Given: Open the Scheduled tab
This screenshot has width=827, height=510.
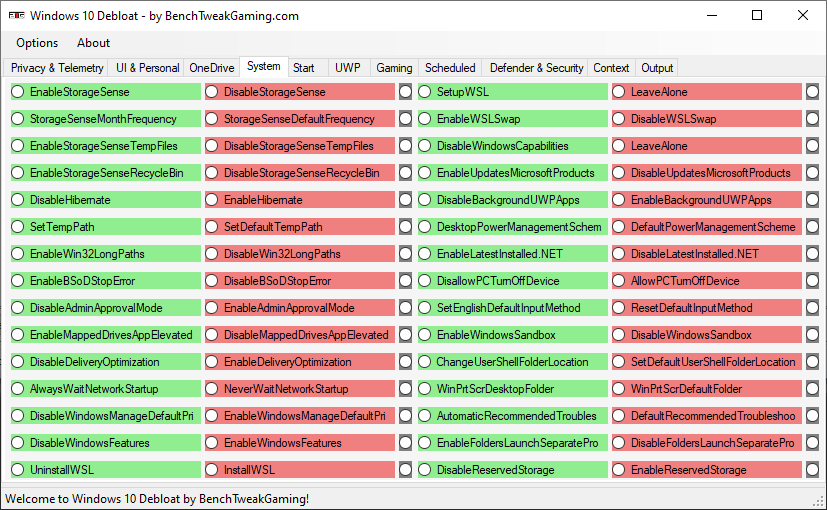Looking at the screenshot, I should pyautogui.click(x=450, y=68).
